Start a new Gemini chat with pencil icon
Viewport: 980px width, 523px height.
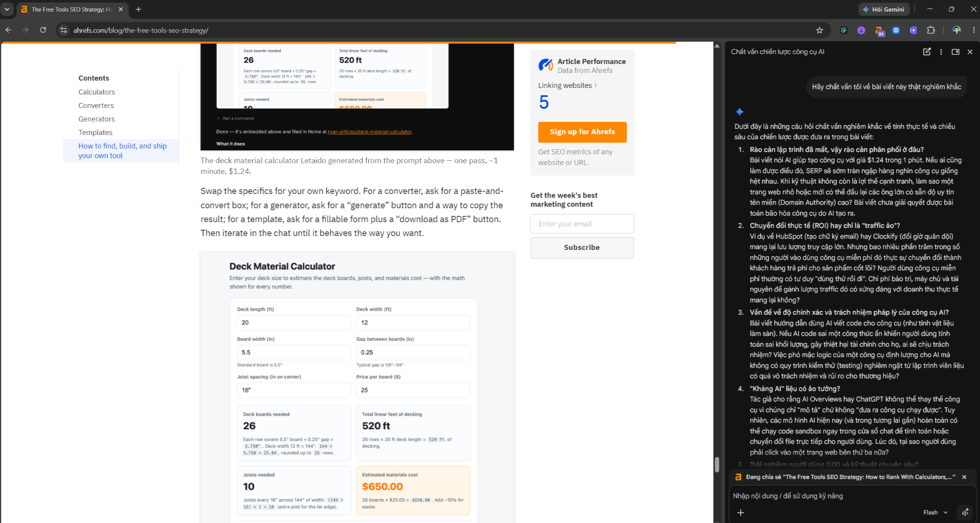click(927, 52)
